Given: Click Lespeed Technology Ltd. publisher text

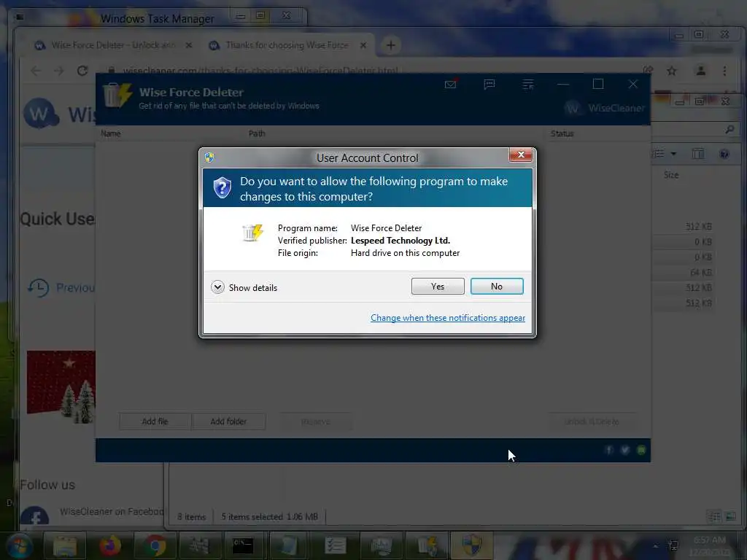Looking at the screenshot, I should (x=400, y=241).
